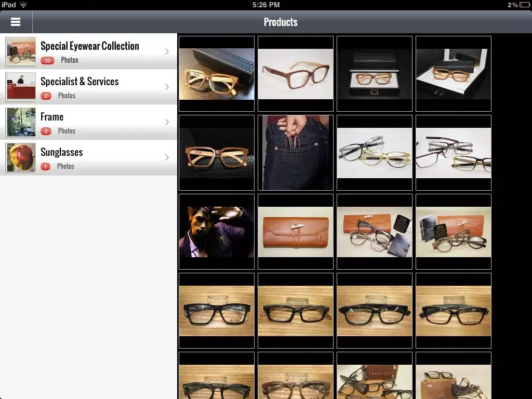The height and width of the screenshot is (399, 532).
Task: Open first black frame photo on wood, fourth row
Action: (217, 311)
